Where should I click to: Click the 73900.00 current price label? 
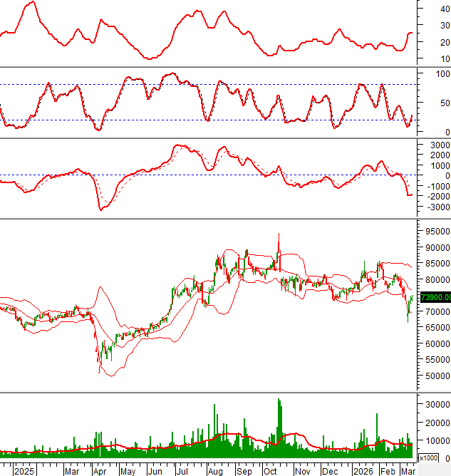pos(435,298)
